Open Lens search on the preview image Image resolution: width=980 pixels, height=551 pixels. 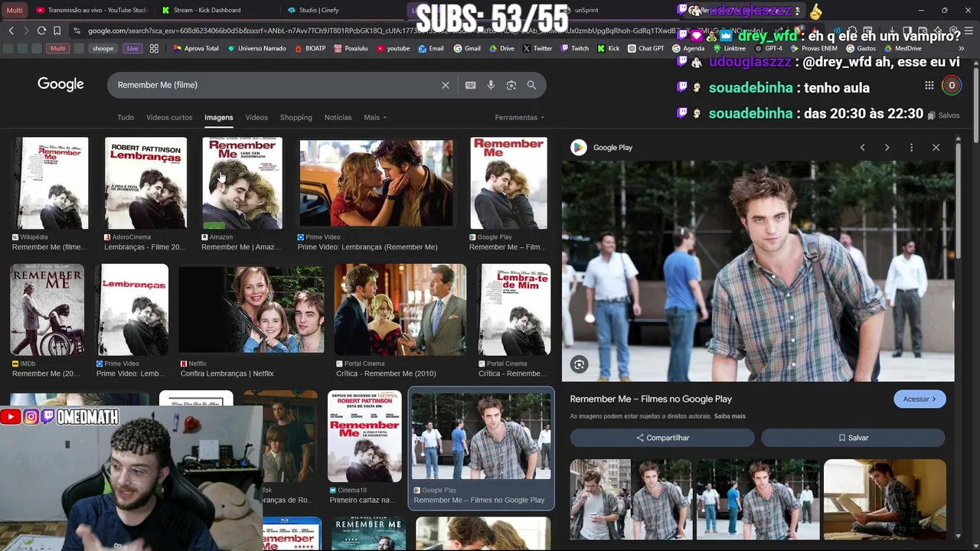(x=580, y=365)
